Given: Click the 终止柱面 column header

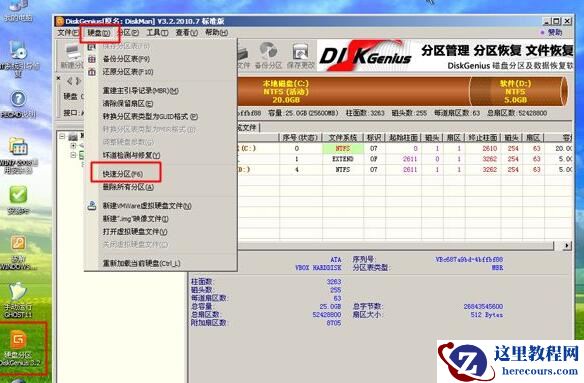Looking at the screenshot, I should (483, 138).
